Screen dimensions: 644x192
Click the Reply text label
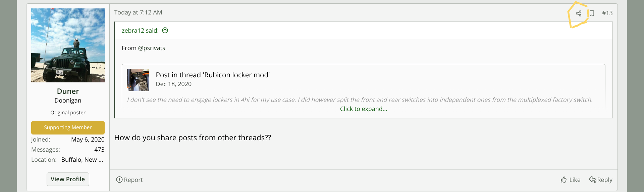pyautogui.click(x=605, y=180)
